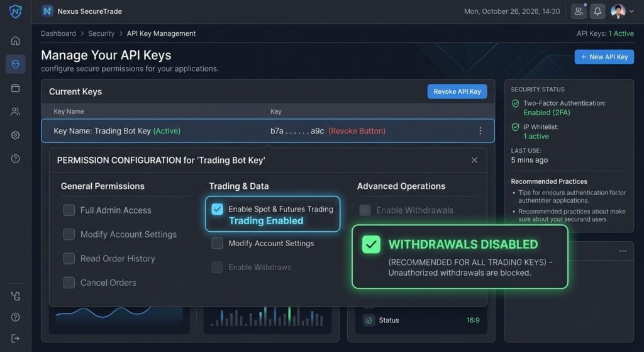Click the shield logo at top-left
Viewport: 644px width, 352px height.
(x=15, y=11)
